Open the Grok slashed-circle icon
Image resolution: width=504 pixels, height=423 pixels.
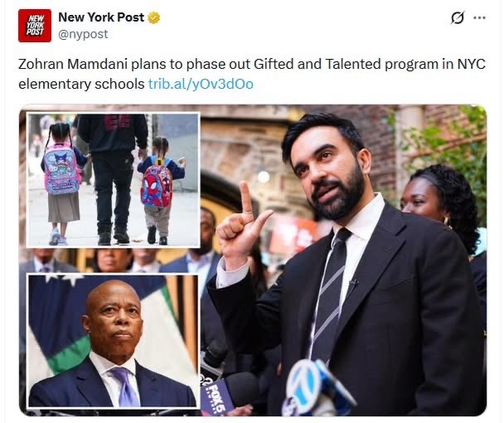457,17
